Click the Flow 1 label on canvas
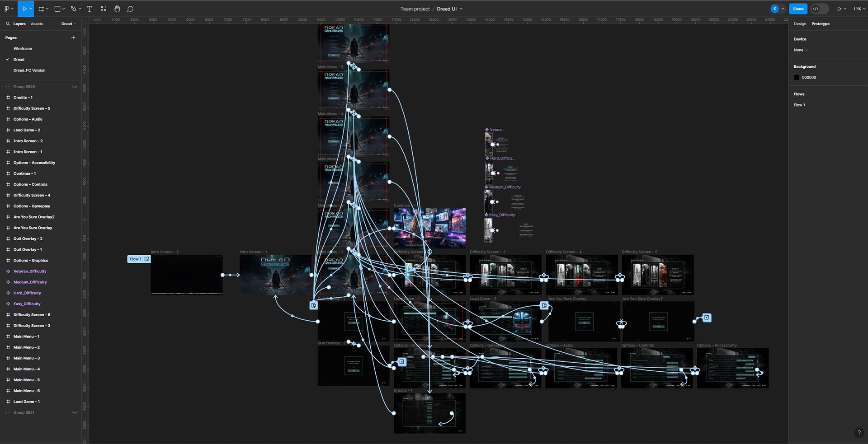868x444 pixels. click(136, 259)
